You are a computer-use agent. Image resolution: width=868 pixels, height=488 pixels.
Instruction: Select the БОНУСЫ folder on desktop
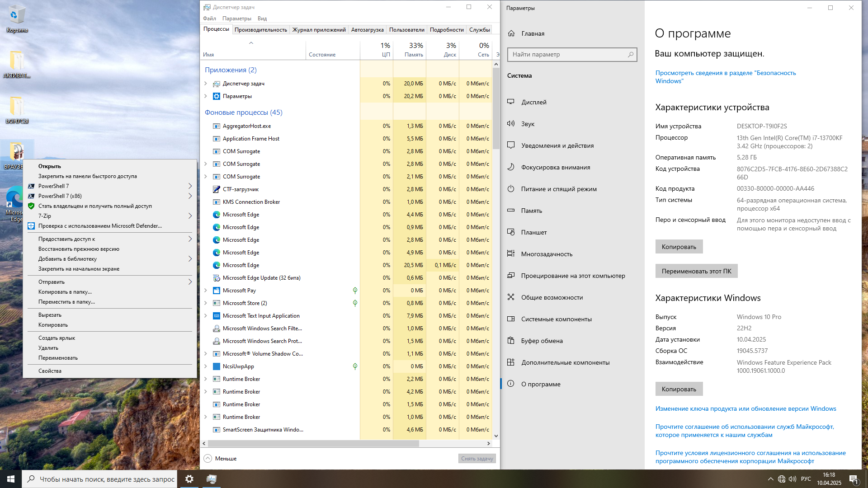17,110
